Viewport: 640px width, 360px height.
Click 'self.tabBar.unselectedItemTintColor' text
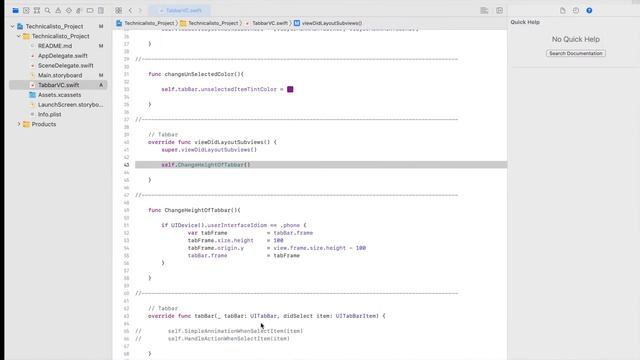tap(219, 89)
